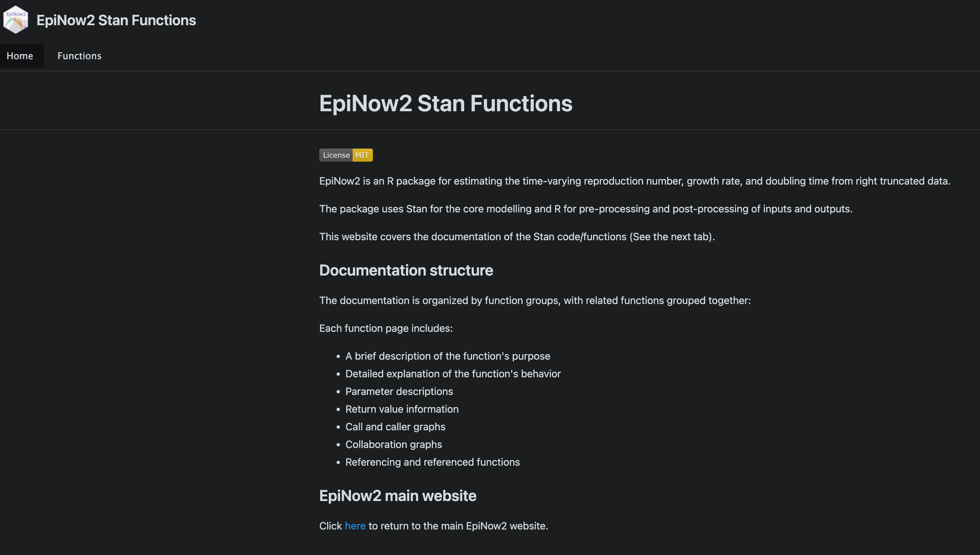980x555 pixels.
Task: Click the EpiNow2 hexagon logo
Action: [16, 20]
